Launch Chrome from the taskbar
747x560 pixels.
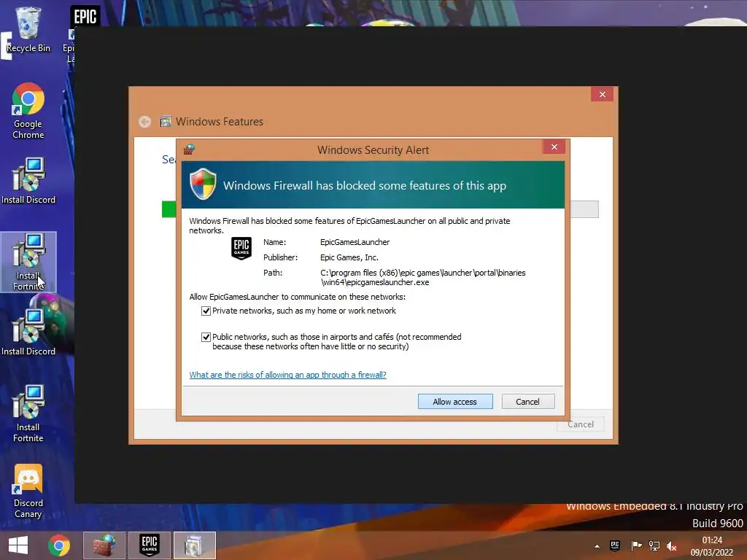pos(59,545)
